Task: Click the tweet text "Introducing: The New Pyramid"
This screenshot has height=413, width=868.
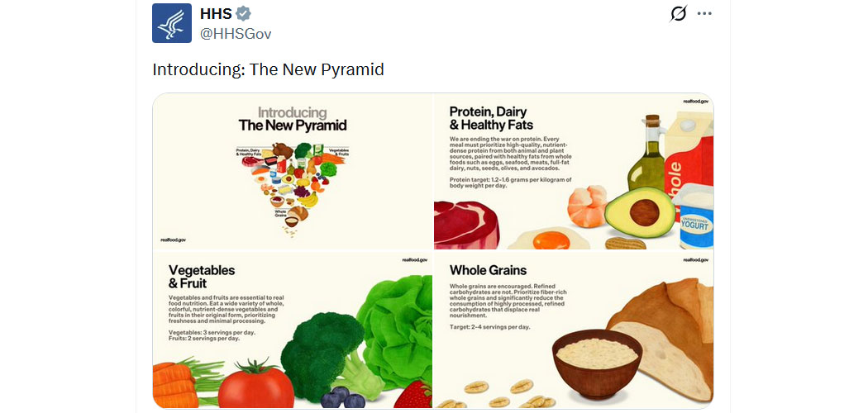Action: click(x=268, y=69)
